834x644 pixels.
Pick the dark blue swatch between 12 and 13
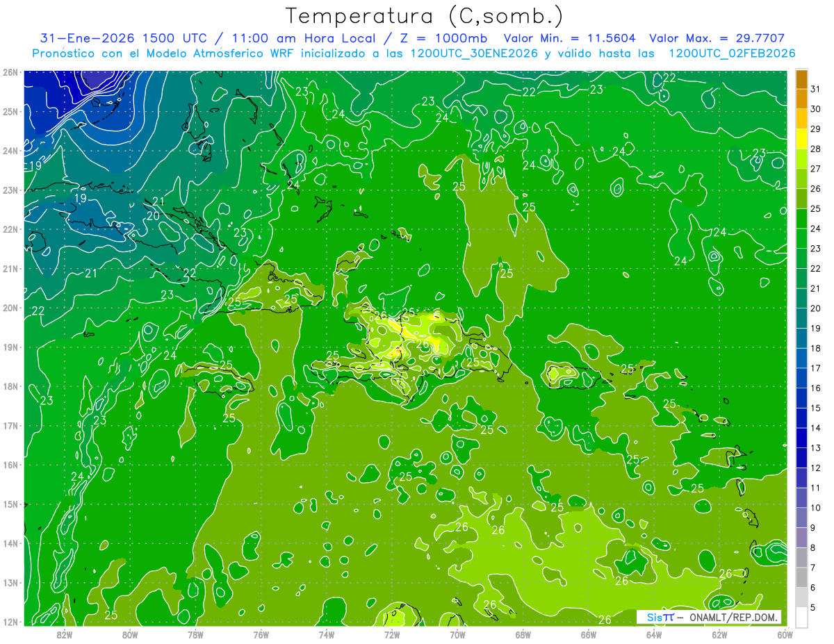pyautogui.click(x=801, y=457)
